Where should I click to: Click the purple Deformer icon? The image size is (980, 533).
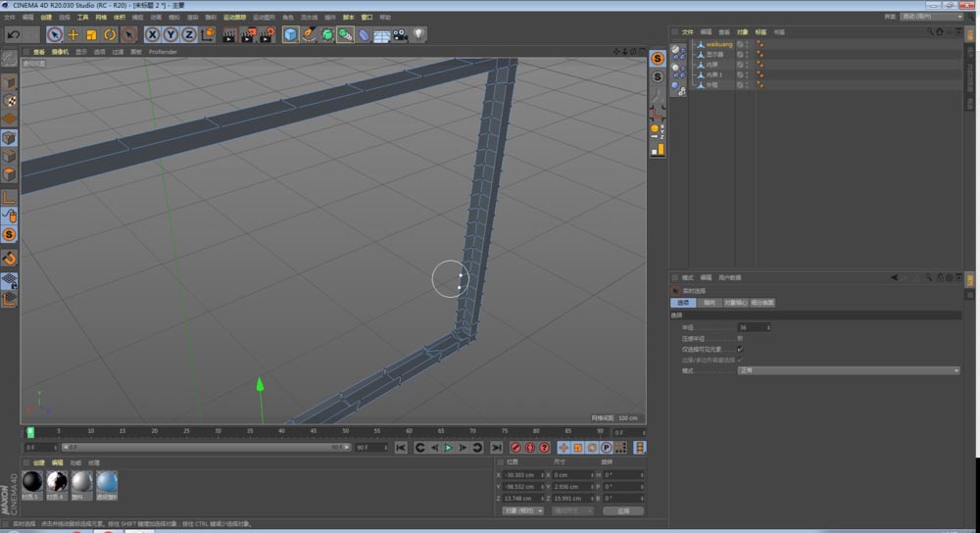364,35
